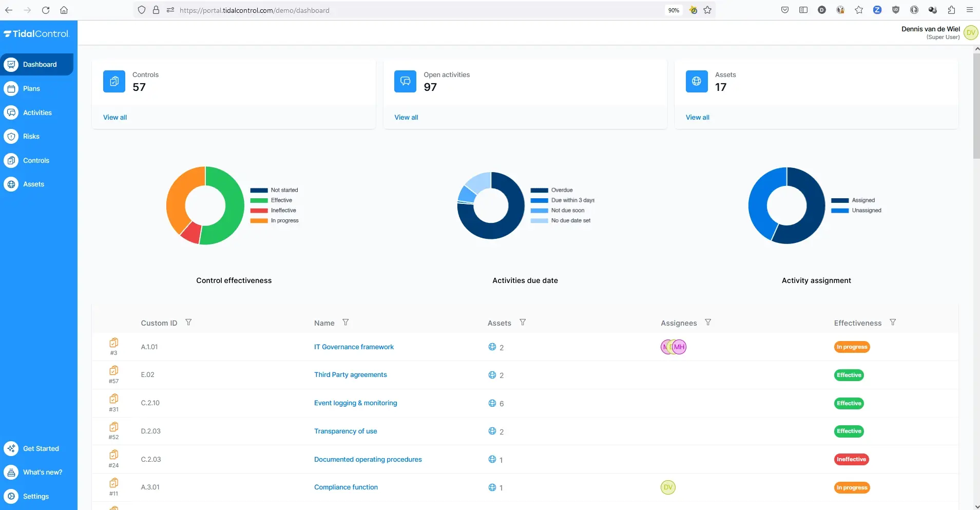
Task: Click the control icon for #31
Action: point(114,399)
